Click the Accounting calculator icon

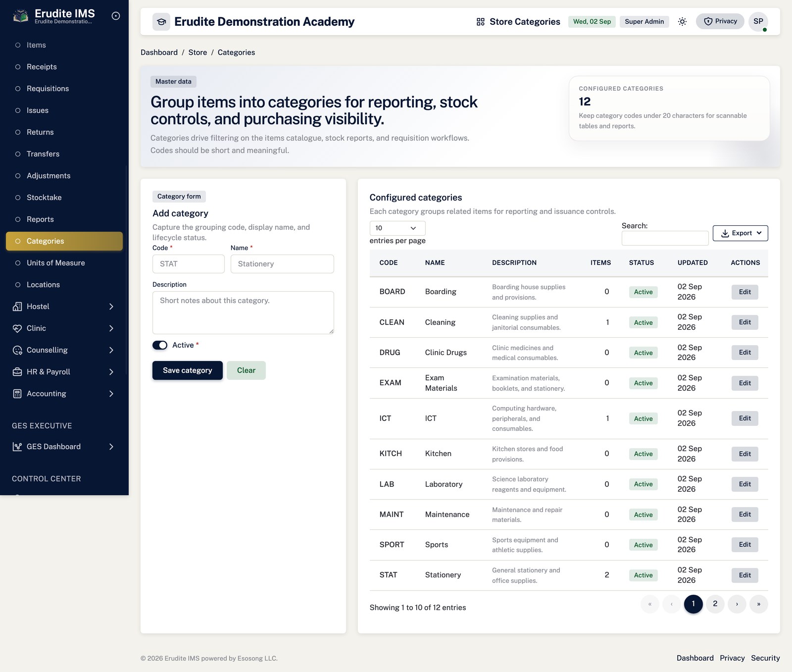(x=17, y=394)
